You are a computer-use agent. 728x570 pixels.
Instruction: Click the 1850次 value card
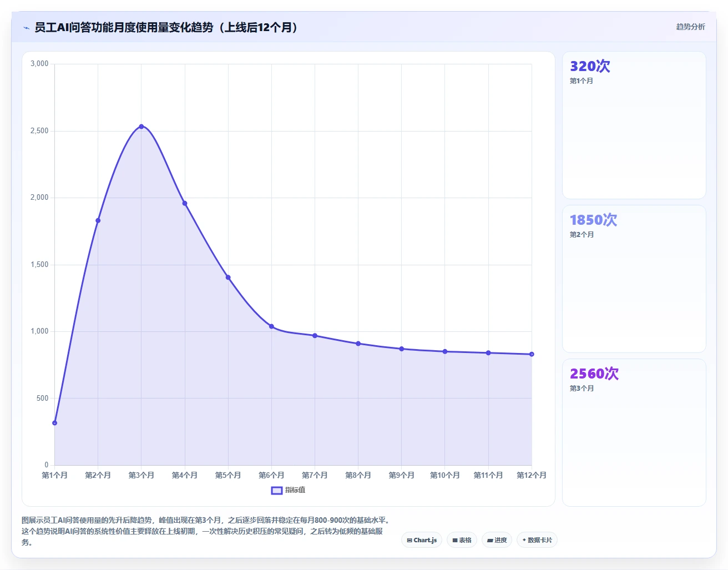[634, 279]
